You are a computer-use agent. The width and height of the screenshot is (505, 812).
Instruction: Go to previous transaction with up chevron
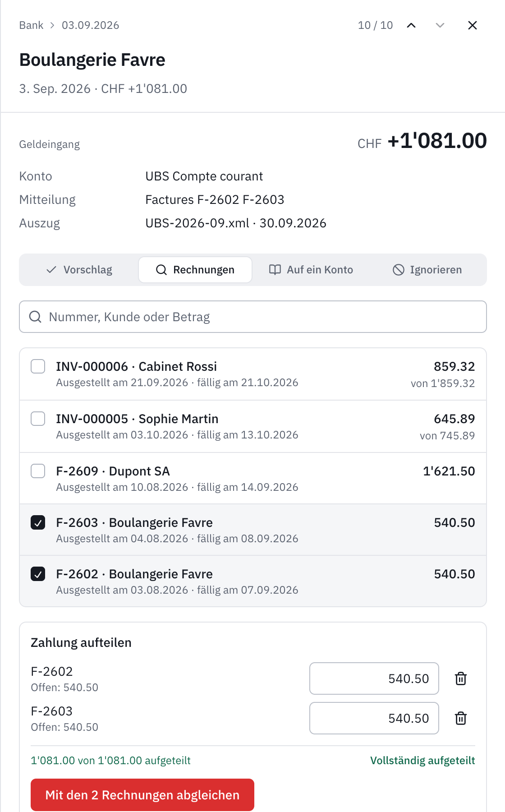(411, 25)
